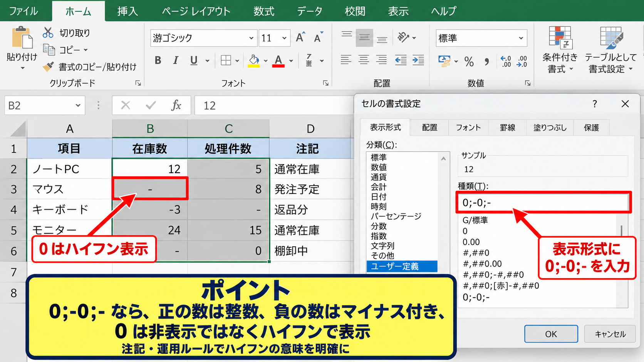Image resolution: width=644 pixels, height=362 pixels.
Task: Toggle Bold formatting
Action: coord(158,60)
